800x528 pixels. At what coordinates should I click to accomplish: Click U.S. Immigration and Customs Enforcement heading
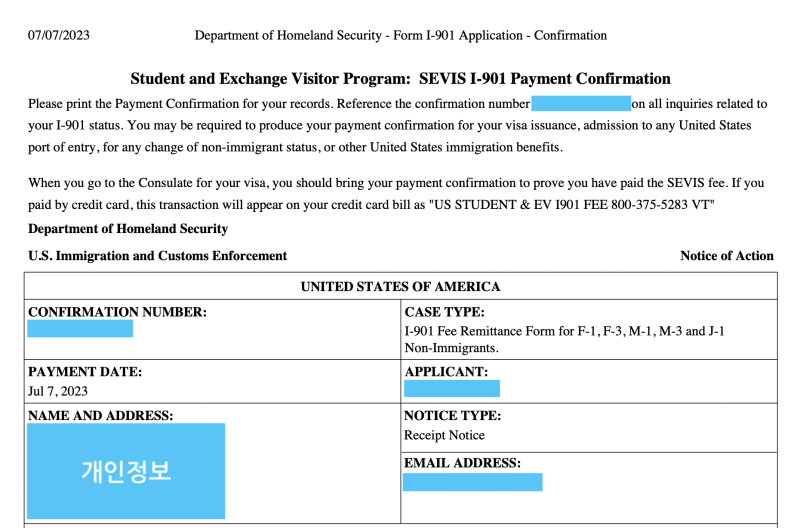point(157,256)
